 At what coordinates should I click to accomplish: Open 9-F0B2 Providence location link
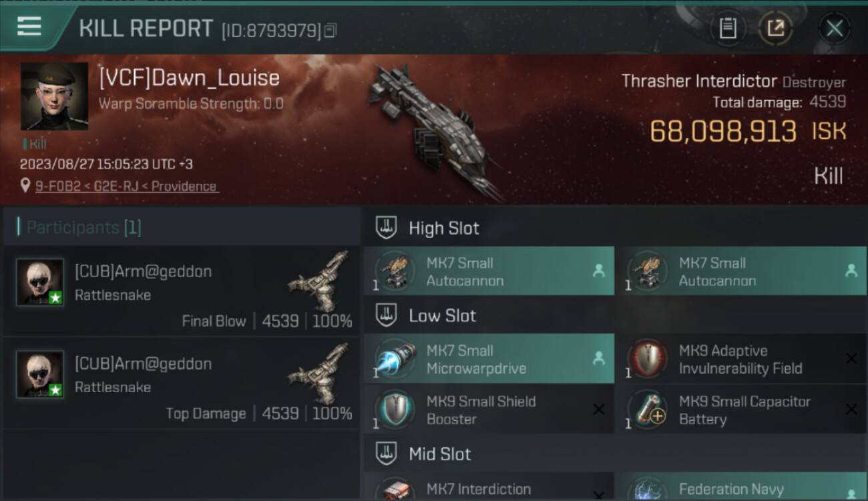126,186
